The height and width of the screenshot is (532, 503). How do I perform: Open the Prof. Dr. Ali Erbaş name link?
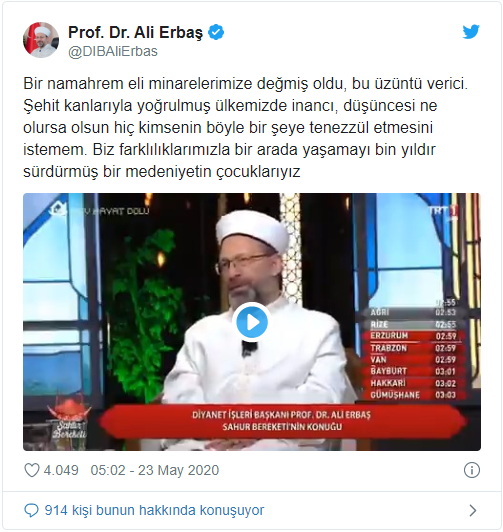135,32
